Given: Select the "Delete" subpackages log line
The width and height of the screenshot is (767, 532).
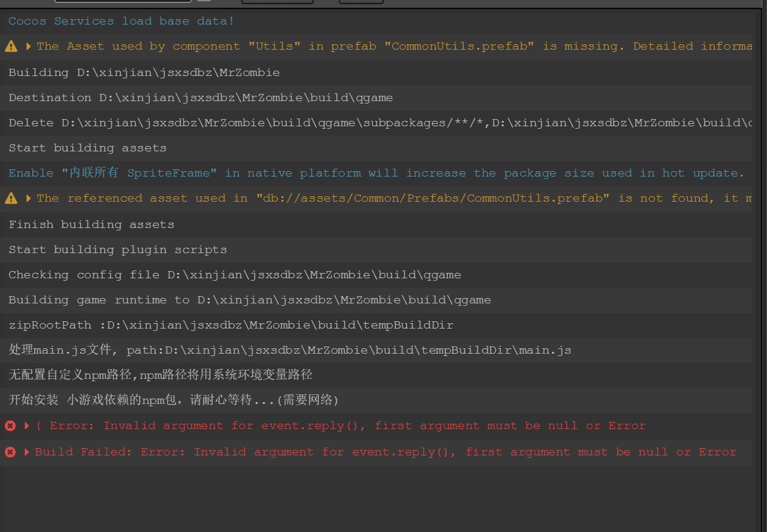Looking at the screenshot, I should tap(359, 123).
